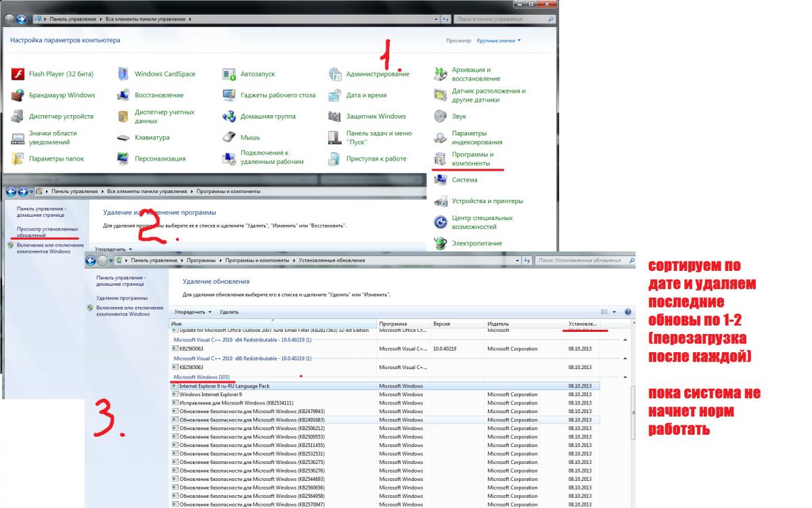Open the Домашняя группа icon
Viewport: 812px width, 508px height.
pos(229,116)
